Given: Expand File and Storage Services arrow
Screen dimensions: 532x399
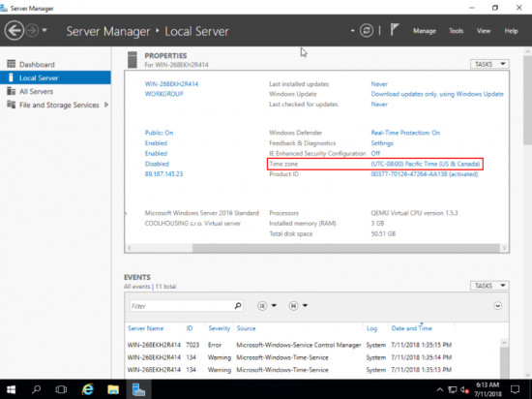Looking at the screenshot, I should pyautogui.click(x=106, y=105).
